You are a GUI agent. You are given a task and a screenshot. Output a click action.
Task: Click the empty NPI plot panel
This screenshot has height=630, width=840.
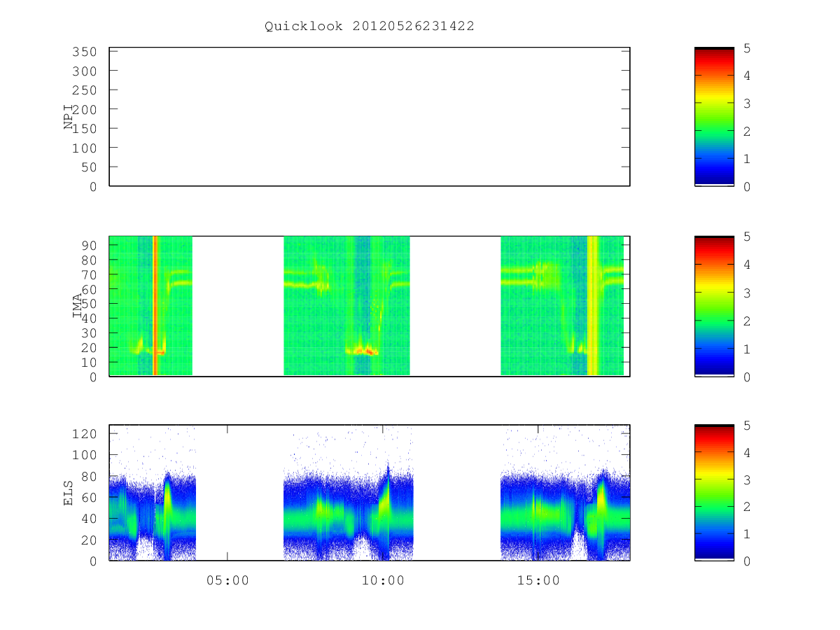tap(370, 117)
